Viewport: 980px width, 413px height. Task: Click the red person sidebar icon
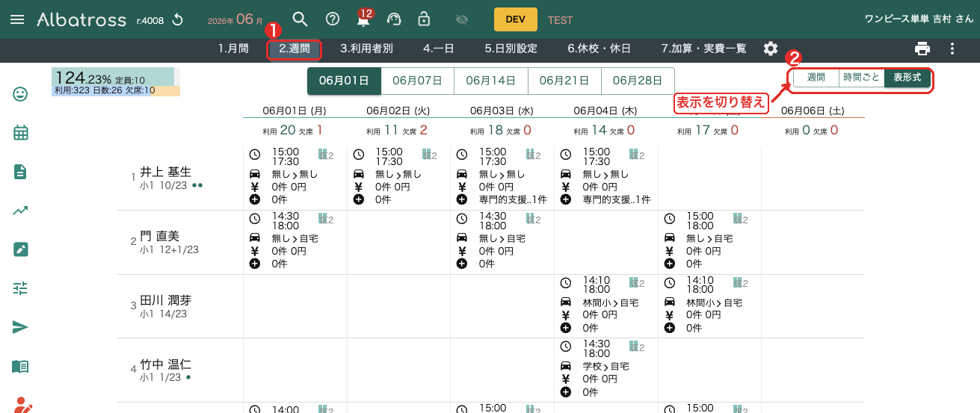tap(23, 404)
